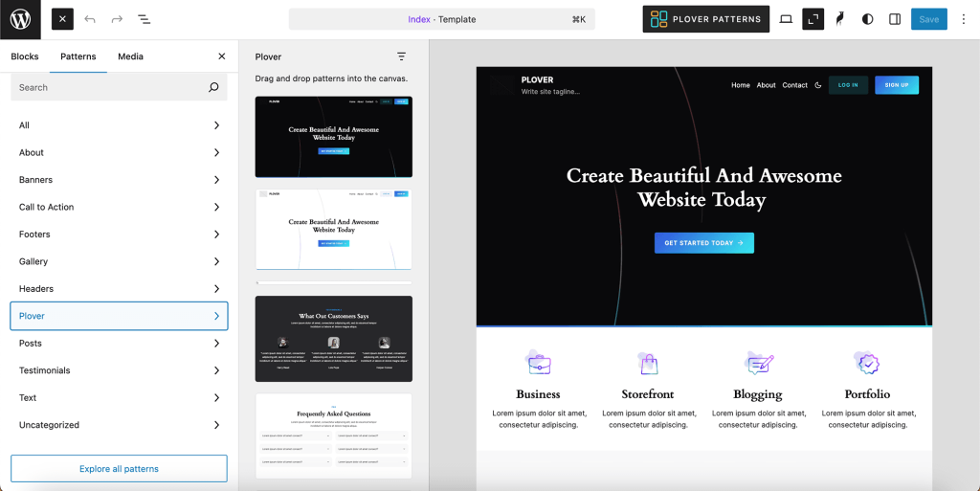This screenshot has width=980, height=491.
Task: Toggle the settings sidebar panel
Action: [895, 19]
